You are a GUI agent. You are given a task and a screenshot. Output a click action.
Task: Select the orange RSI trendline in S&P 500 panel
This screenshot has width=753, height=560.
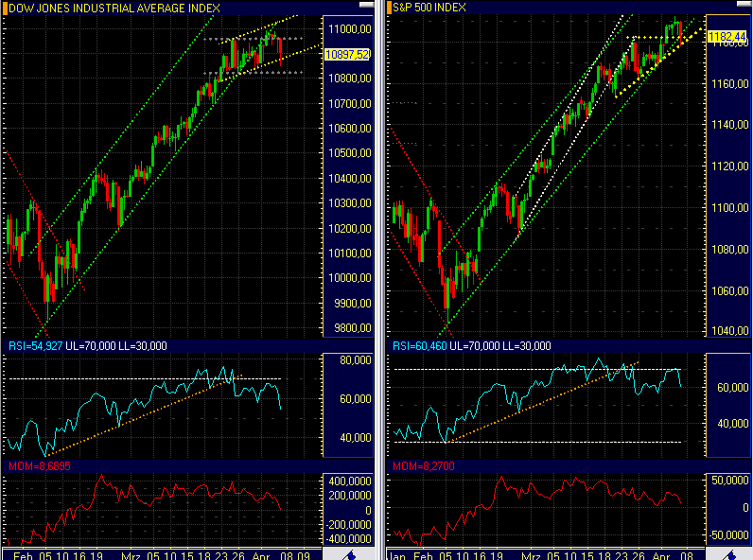click(x=543, y=402)
